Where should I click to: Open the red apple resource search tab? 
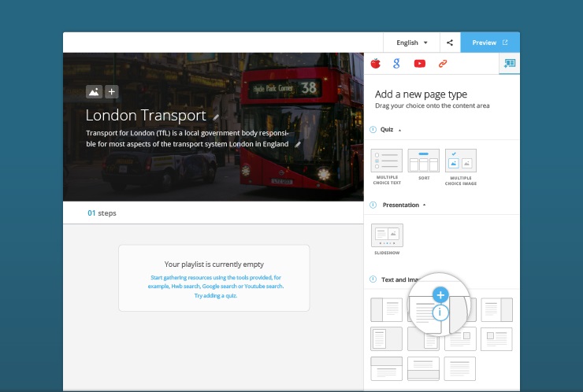pos(376,64)
